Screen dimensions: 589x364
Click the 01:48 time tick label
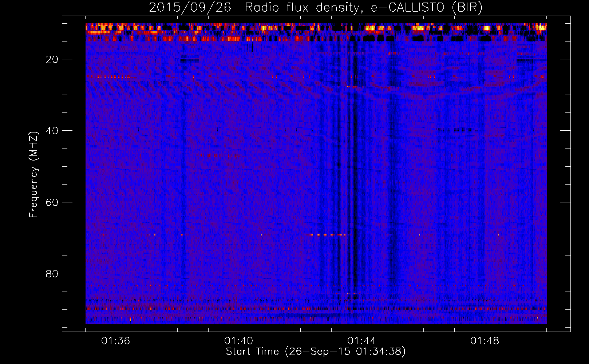tap(485, 341)
